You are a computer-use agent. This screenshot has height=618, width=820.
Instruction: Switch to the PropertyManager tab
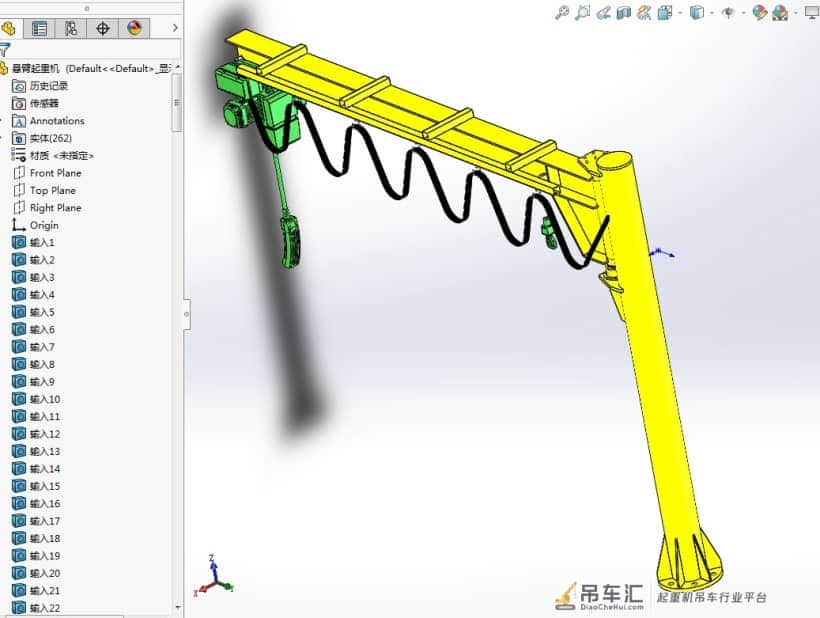[39, 28]
